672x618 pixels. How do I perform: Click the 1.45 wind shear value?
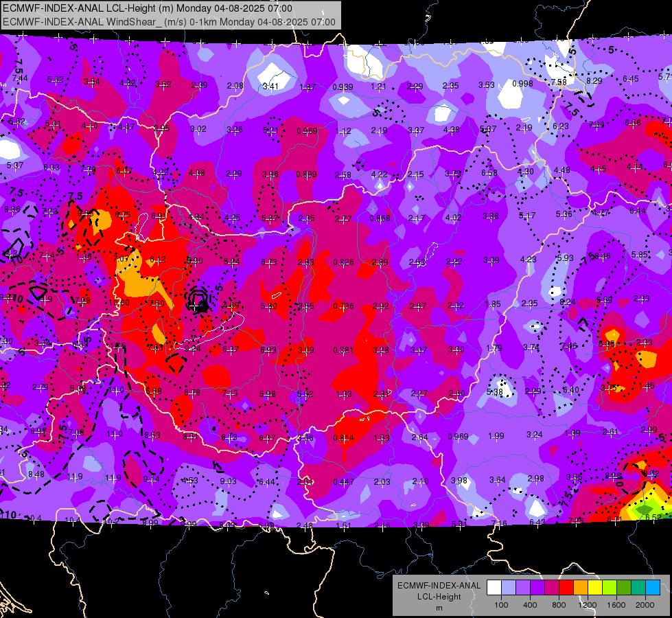click(647, 385)
